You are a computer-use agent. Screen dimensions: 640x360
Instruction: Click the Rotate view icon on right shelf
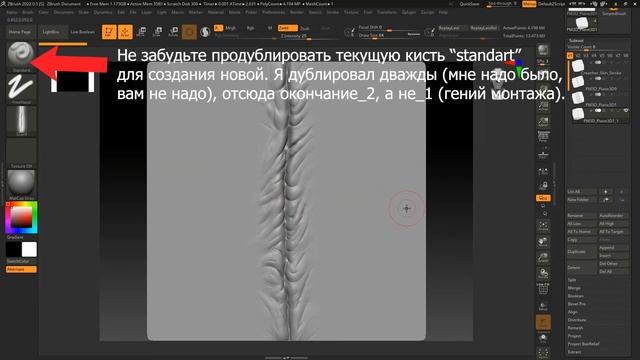(x=543, y=273)
